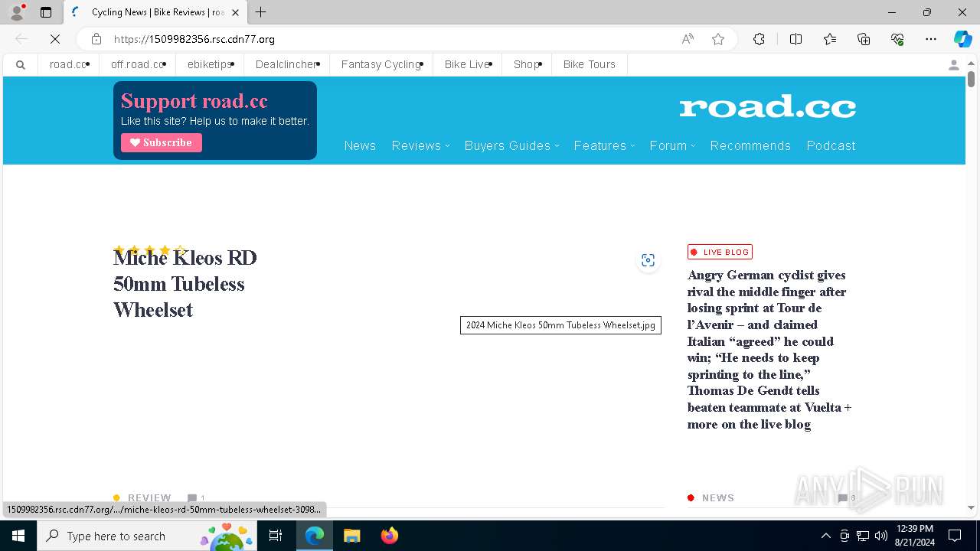Click the address bar URL
Image resolution: width=980 pixels, height=551 pixels.
pyautogui.click(x=194, y=39)
